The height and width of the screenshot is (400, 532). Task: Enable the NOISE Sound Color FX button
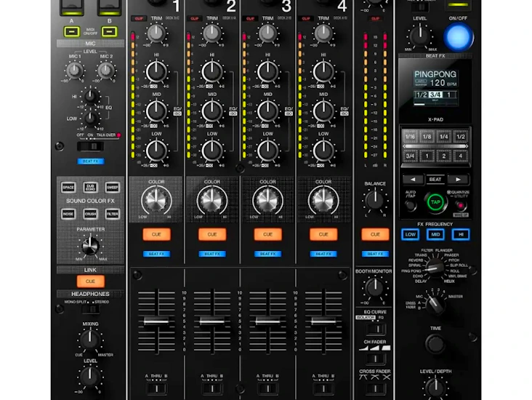point(68,214)
